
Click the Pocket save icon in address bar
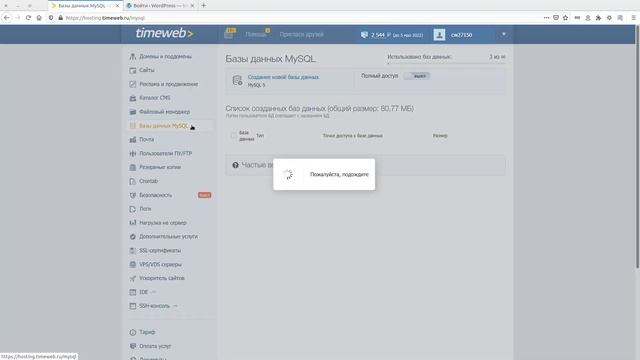tap(556, 18)
